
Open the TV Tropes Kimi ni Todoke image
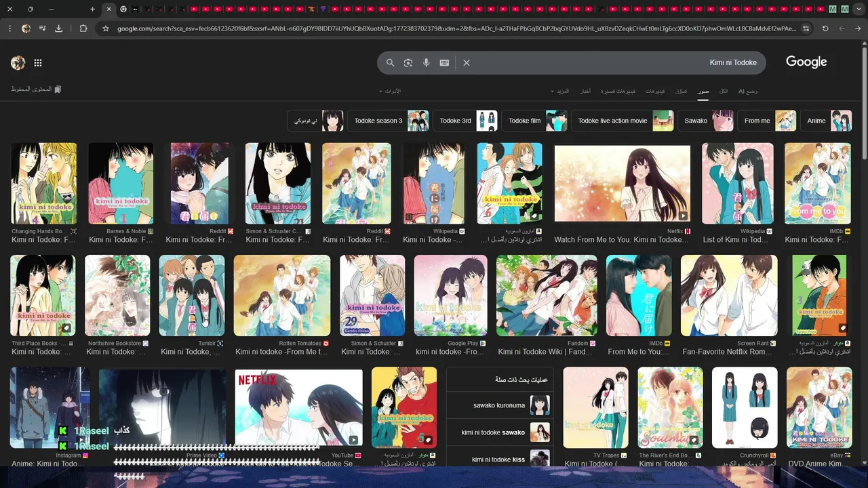[x=595, y=408]
